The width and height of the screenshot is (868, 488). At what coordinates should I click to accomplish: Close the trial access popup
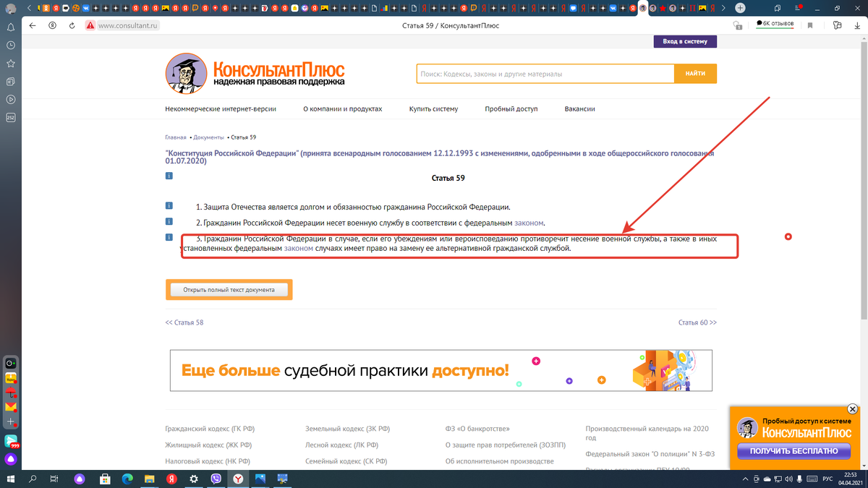click(x=852, y=409)
